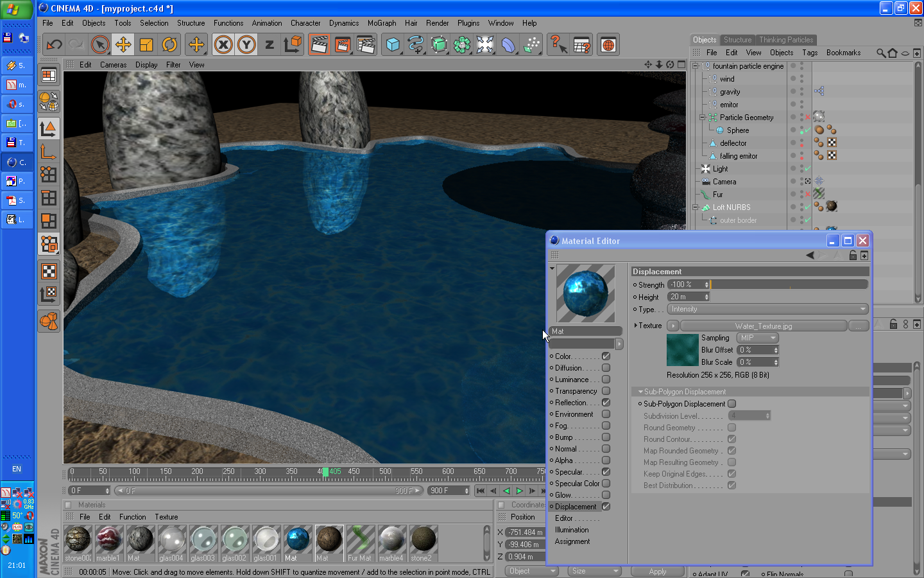Click the Apply button
Image resolution: width=924 pixels, height=578 pixels.
[658, 571]
